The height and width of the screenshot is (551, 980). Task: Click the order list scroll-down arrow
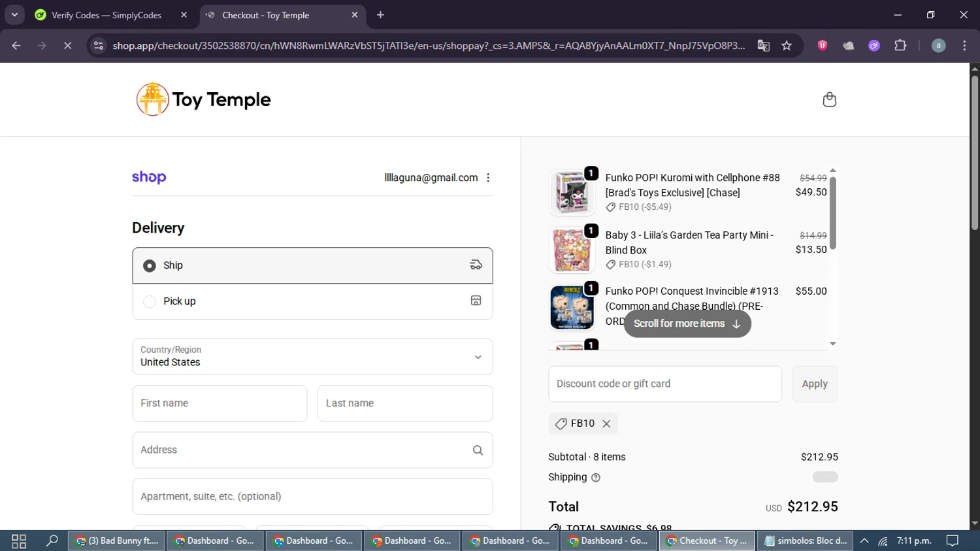tap(832, 344)
